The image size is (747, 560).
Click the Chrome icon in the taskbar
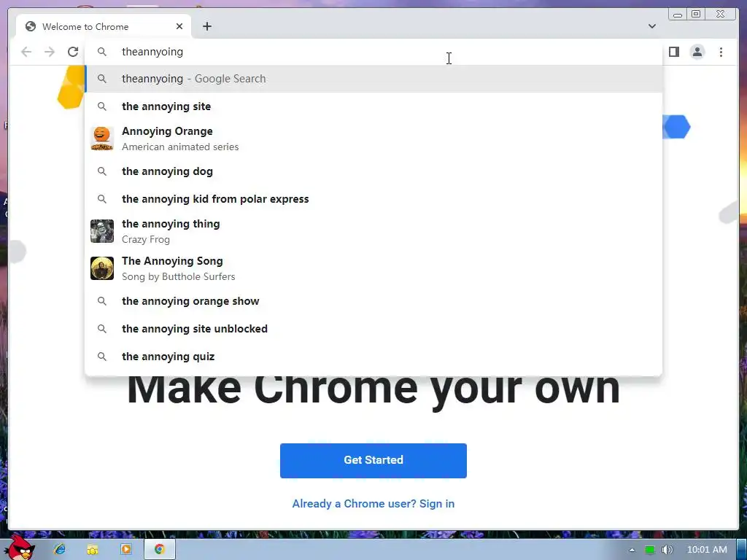pyautogui.click(x=159, y=550)
